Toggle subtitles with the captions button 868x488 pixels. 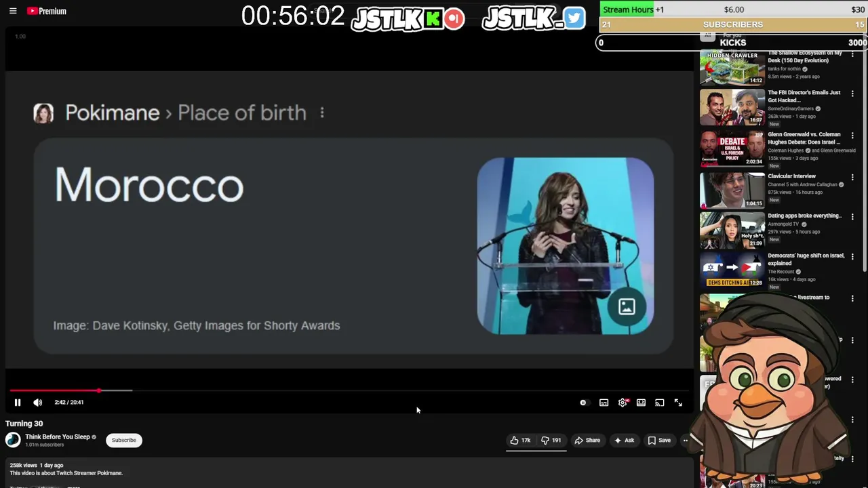(604, 403)
